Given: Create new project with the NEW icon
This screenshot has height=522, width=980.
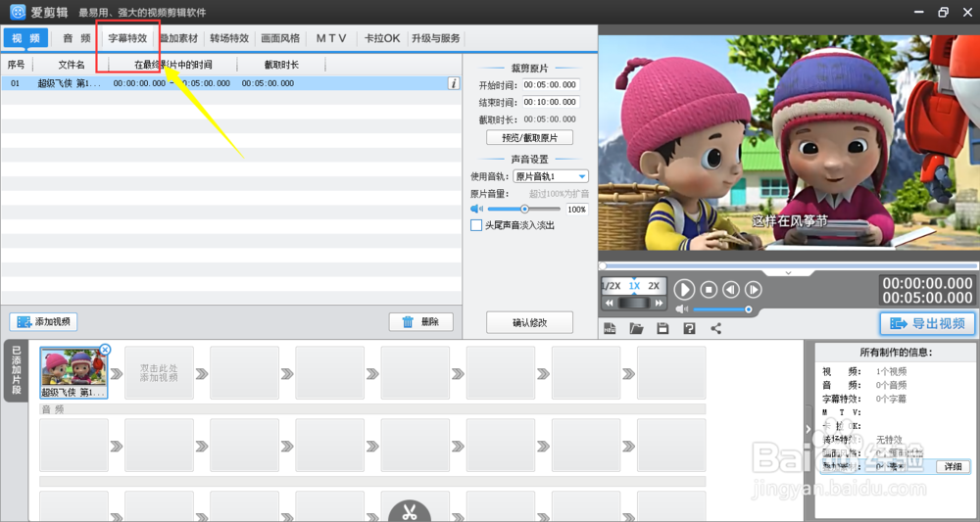Looking at the screenshot, I should coord(610,328).
